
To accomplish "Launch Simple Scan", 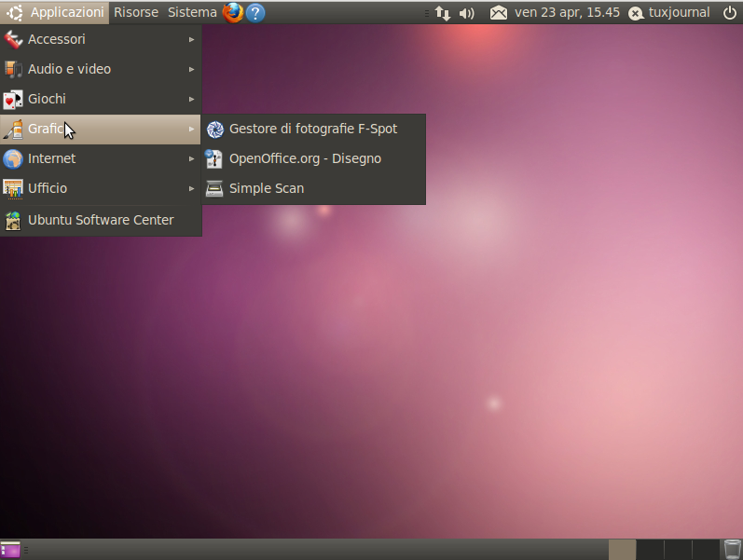I will click(313, 188).
